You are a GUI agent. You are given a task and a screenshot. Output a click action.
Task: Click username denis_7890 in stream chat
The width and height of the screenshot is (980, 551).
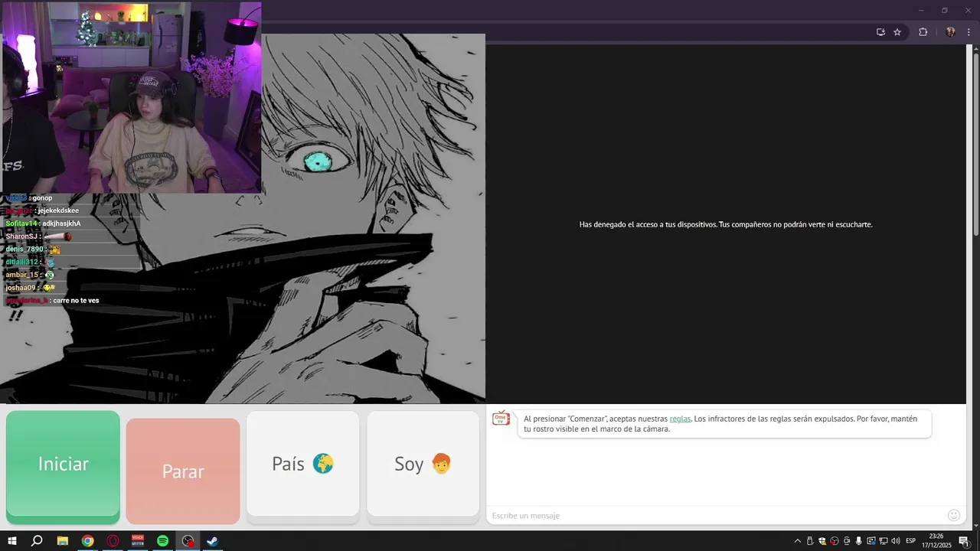click(24, 249)
